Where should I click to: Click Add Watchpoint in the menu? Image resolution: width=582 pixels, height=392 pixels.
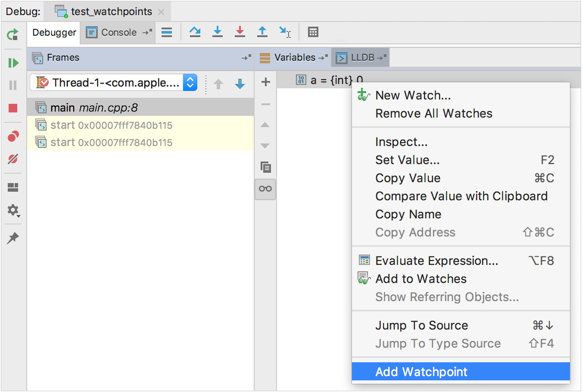click(x=461, y=372)
